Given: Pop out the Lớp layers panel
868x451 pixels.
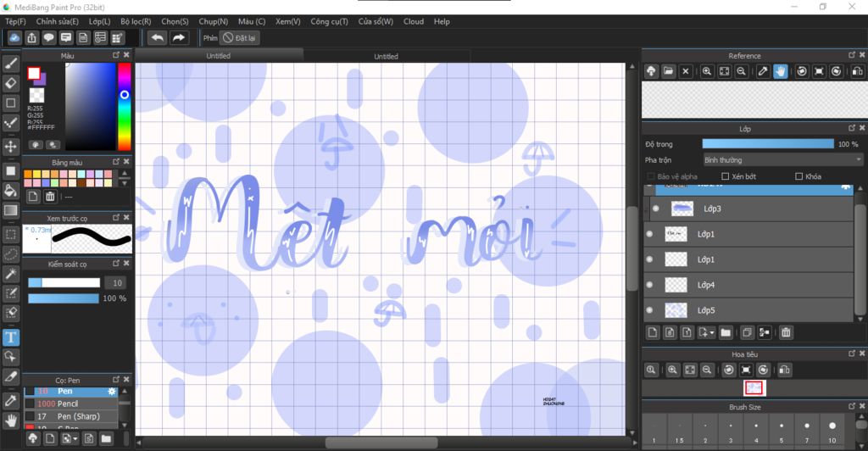Looking at the screenshot, I should (x=852, y=128).
